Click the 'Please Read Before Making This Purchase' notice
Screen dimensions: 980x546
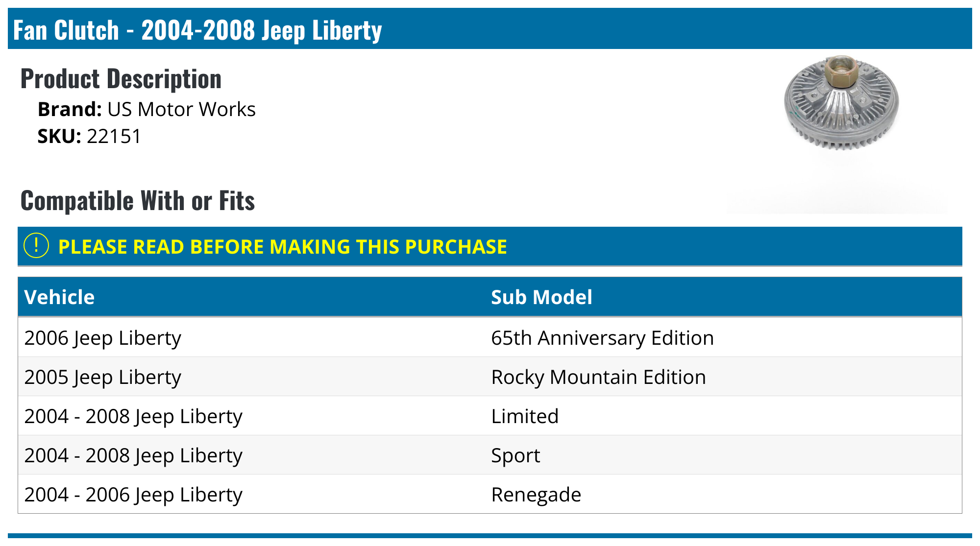coord(282,247)
